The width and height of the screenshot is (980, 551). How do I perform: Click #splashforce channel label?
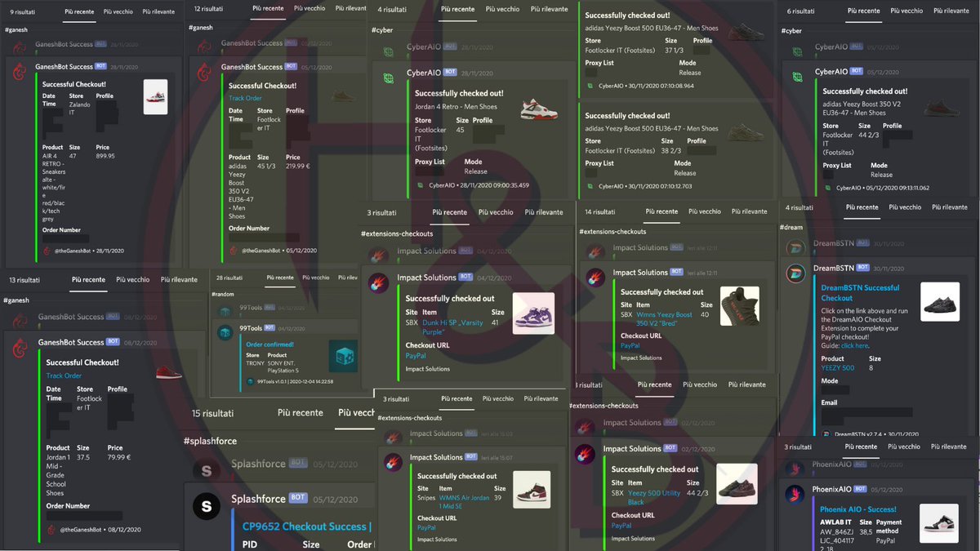210,442
